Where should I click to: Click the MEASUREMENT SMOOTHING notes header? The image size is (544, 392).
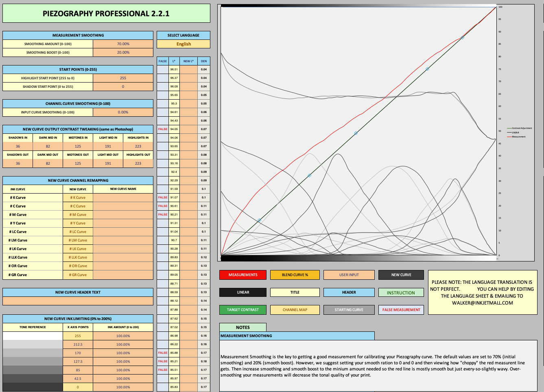point(297,336)
